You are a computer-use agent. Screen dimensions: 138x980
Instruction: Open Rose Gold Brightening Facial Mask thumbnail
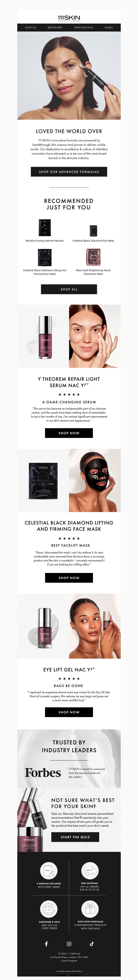coord(93,257)
